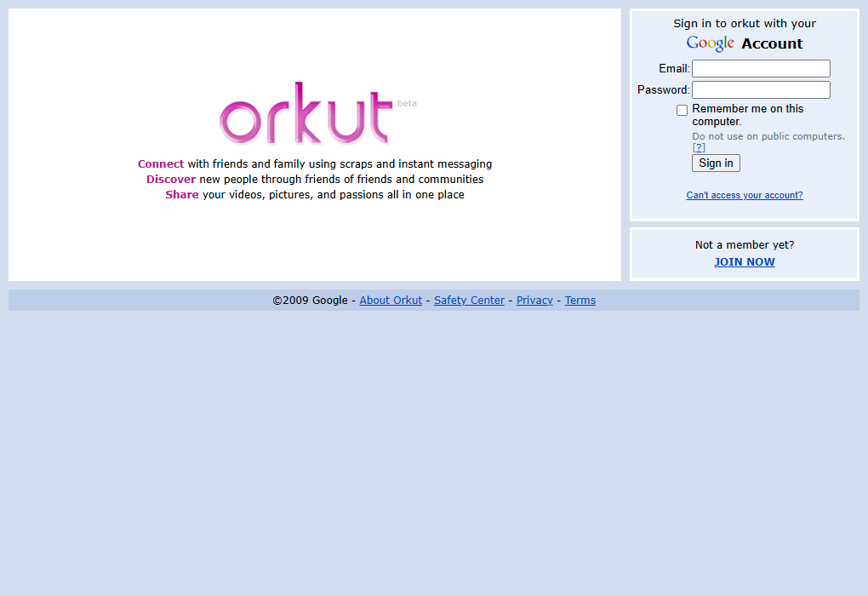Open the Safety Center footer link
868x596 pixels.
[x=470, y=301]
